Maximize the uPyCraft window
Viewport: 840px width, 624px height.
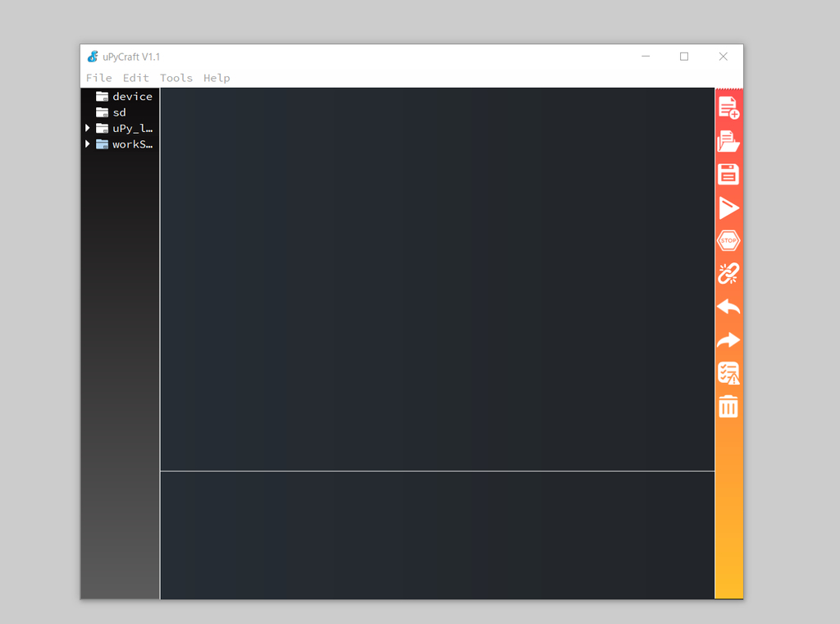[684, 57]
